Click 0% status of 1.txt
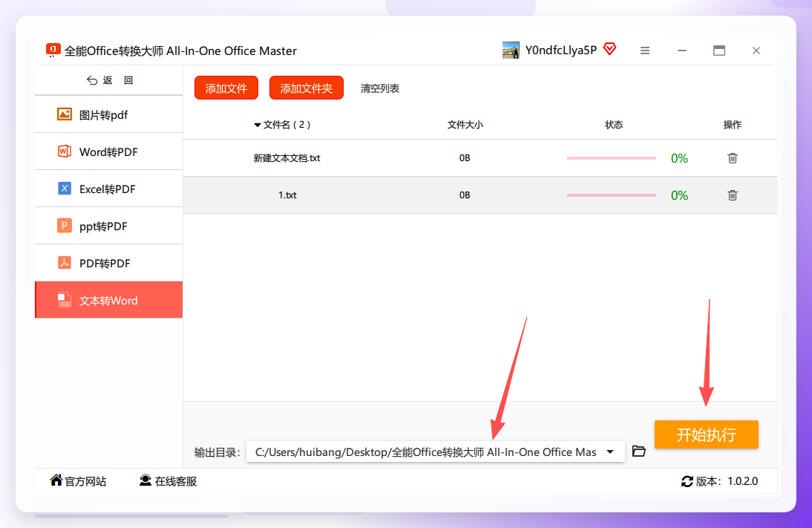The height and width of the screenshot is (528, 812). pyautogui.click(x=679, y=195)
